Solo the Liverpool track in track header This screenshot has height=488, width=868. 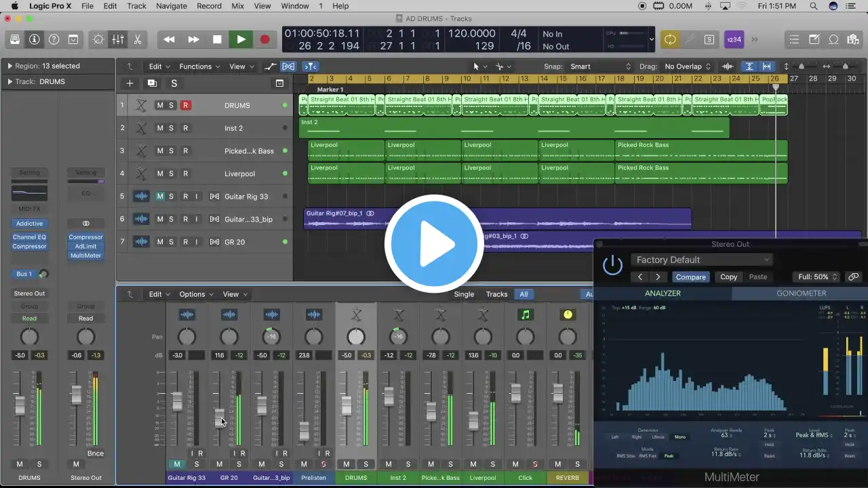[x=172, y=174]
